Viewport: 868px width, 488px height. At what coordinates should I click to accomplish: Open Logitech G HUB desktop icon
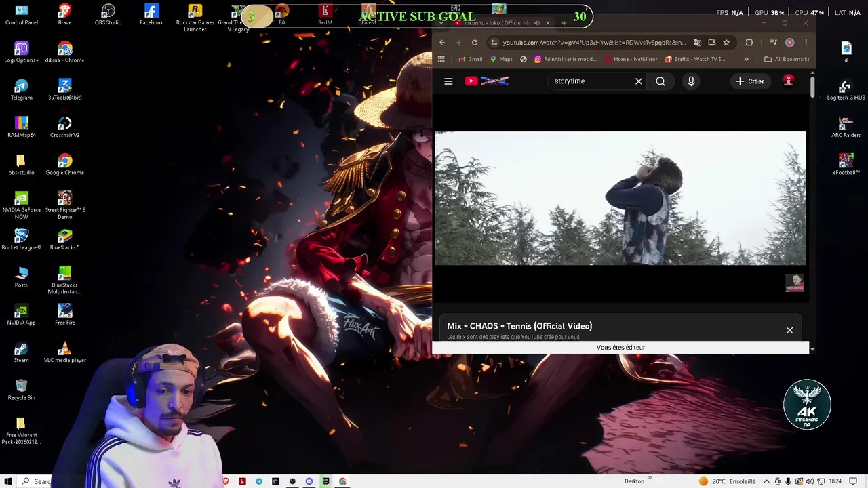tap(846, 90)
